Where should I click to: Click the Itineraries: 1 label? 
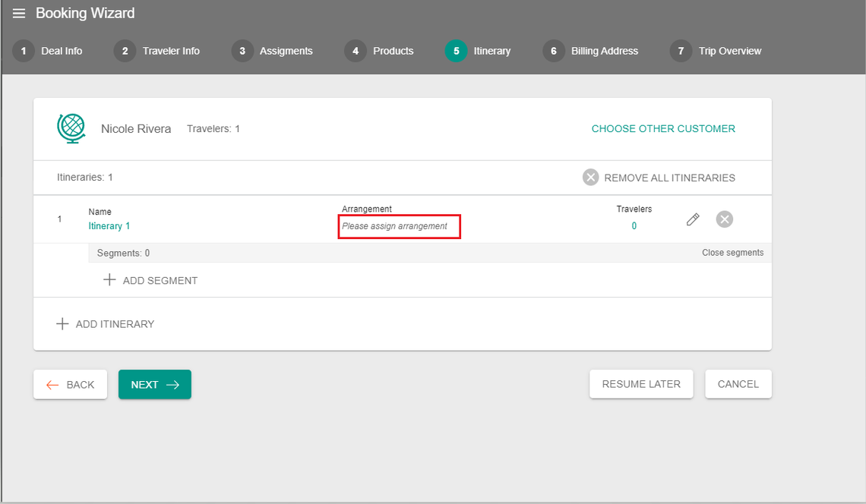[x=84, y=177]
